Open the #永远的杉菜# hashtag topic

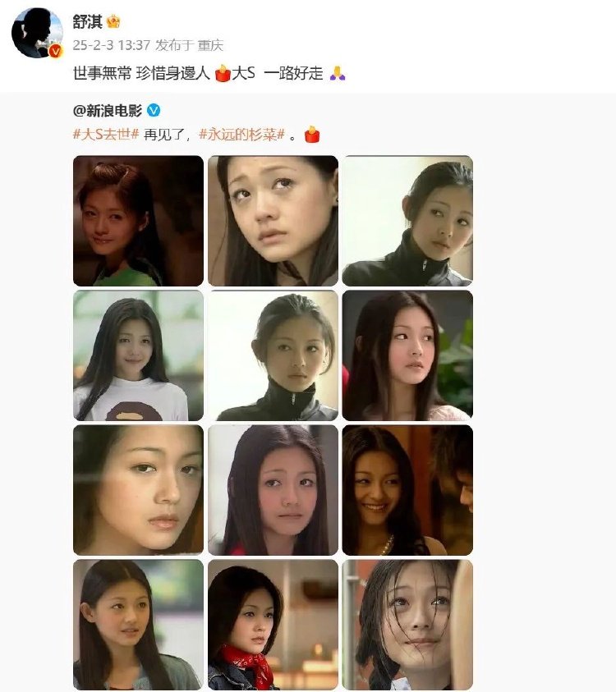point(242,134)
